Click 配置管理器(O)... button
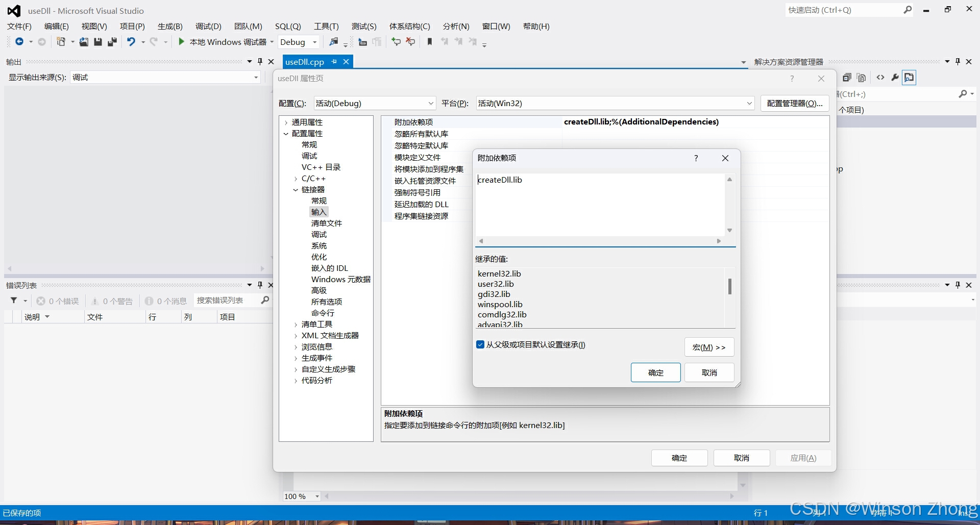Image resolution: width=980 pixels, height=525 pixels. (795, 103)
